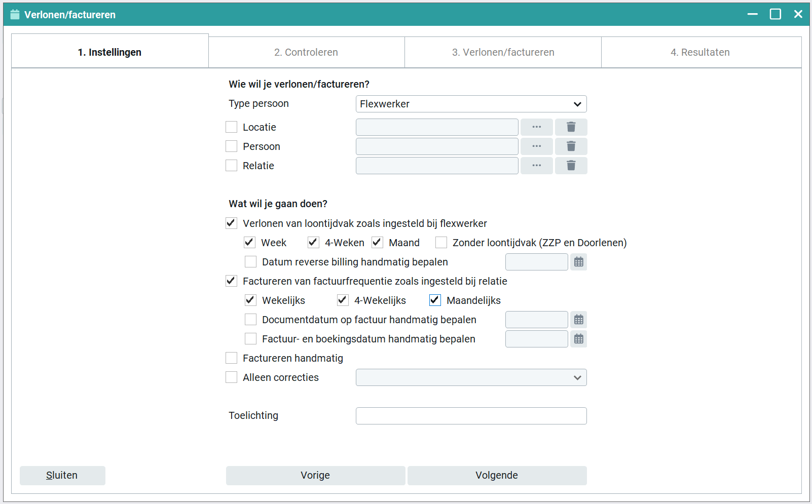Open the Locatie lookup ellipsis button

[x=536, y=127]
